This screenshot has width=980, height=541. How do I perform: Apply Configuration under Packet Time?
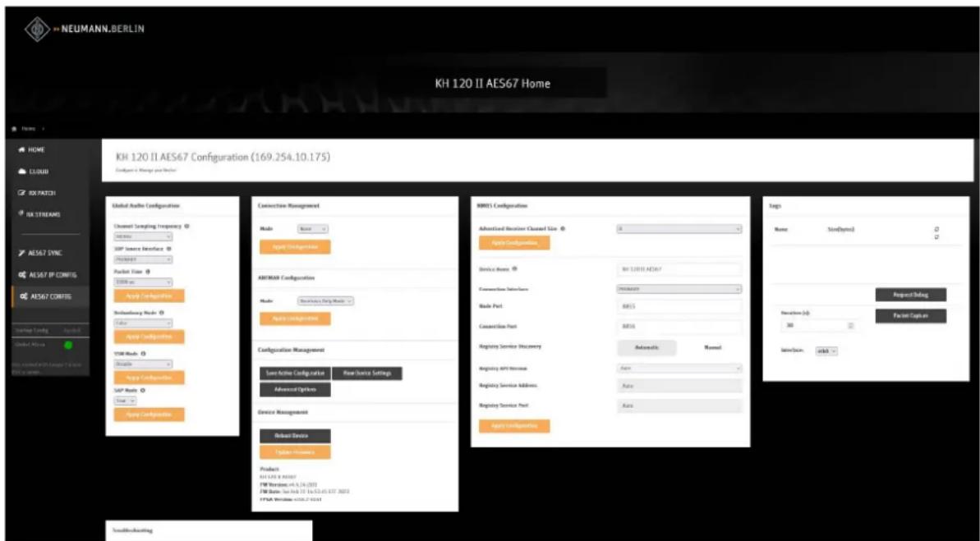[x=149, y=296]
